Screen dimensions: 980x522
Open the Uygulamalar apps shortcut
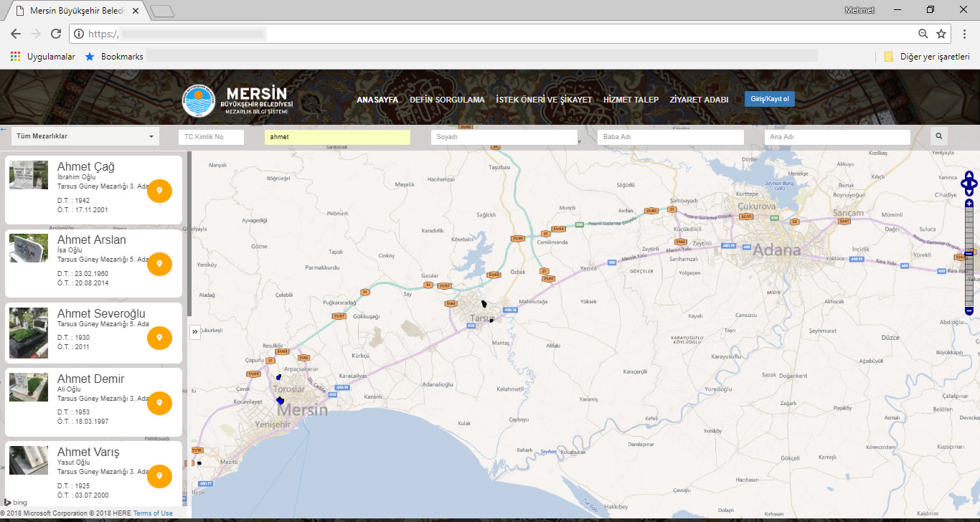(x=43, y=56)
